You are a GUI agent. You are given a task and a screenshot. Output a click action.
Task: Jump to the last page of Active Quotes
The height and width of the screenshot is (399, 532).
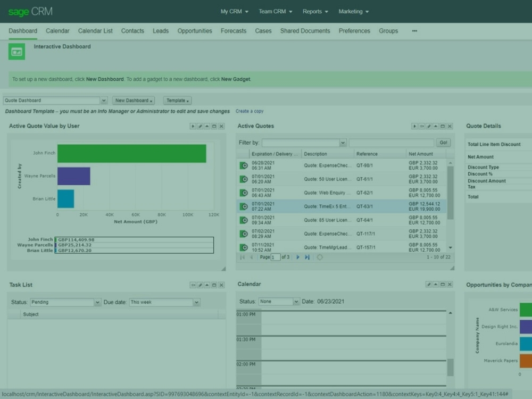(307, 257)
